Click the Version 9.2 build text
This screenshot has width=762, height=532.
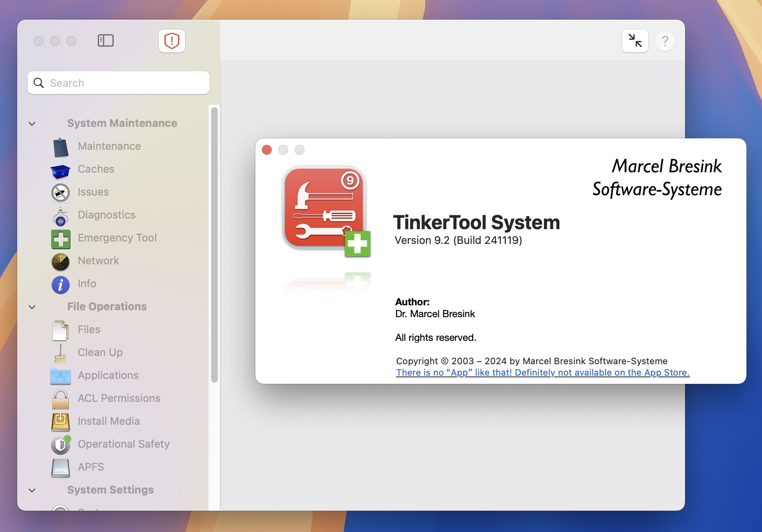pos(458,240)
